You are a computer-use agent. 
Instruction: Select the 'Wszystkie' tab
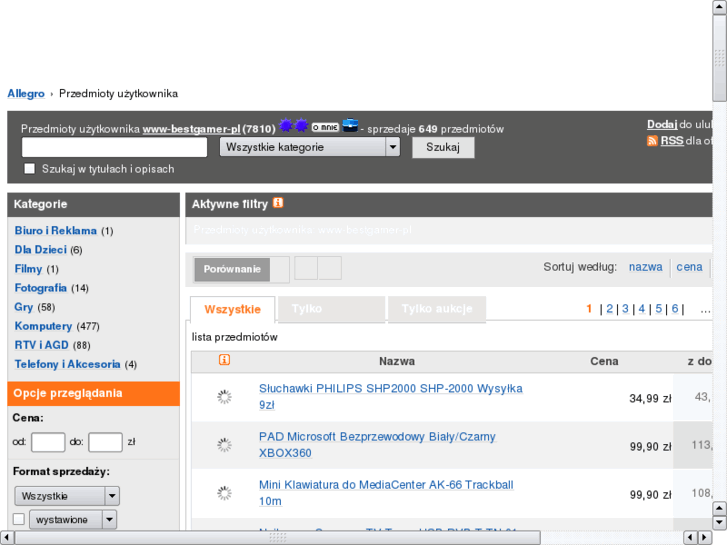click(x=232, y=309)
